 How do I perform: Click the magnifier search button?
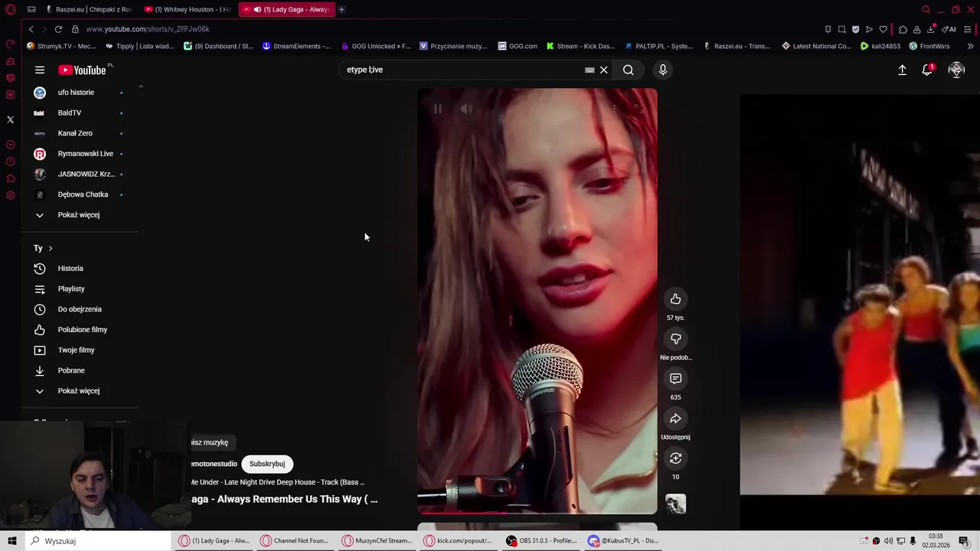click(628, 70)
